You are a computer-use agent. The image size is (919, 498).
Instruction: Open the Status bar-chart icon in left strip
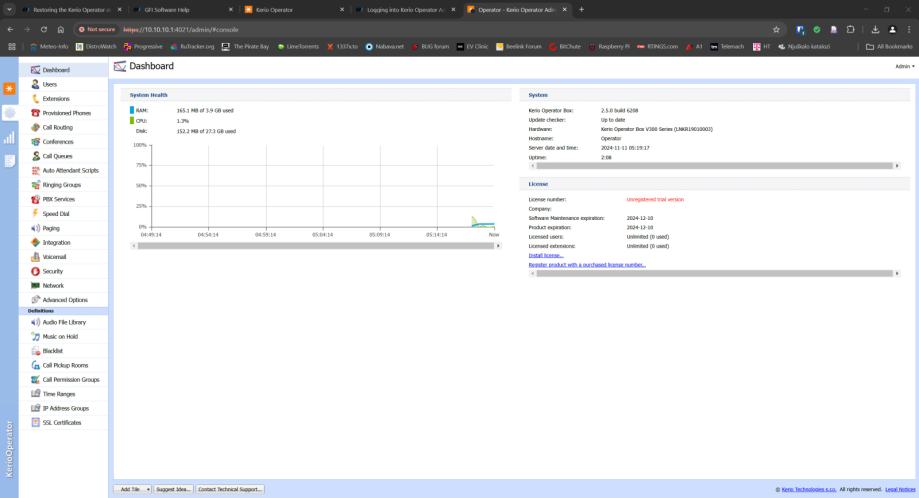(9, 138)
